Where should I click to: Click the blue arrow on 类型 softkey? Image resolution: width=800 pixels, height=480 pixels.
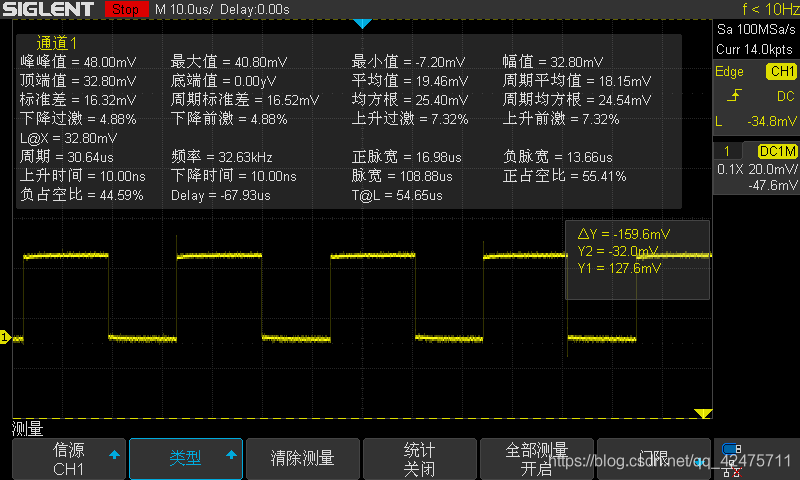coord(231,454)
